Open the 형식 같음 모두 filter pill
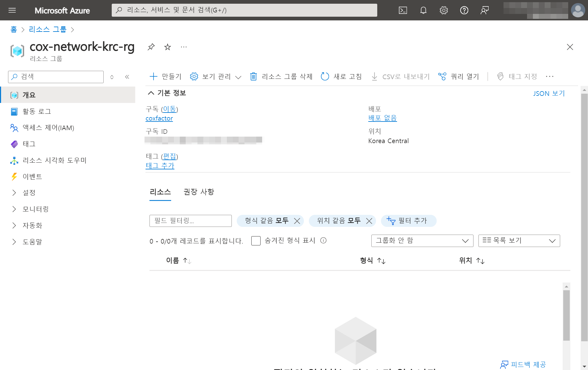The width and height of the screenshot is (588, 370). (x=266, y=221)
